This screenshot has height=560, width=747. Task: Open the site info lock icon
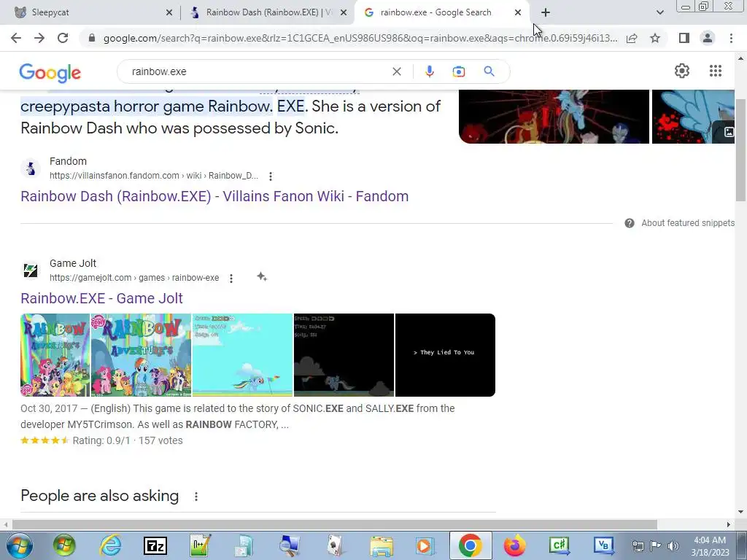[x=92, y=38]
